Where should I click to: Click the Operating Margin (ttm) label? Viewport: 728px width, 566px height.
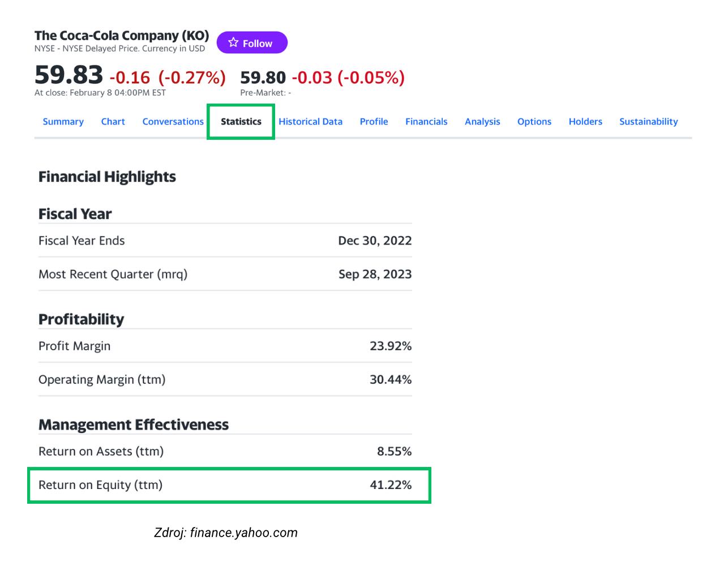(x=102, y=380)
